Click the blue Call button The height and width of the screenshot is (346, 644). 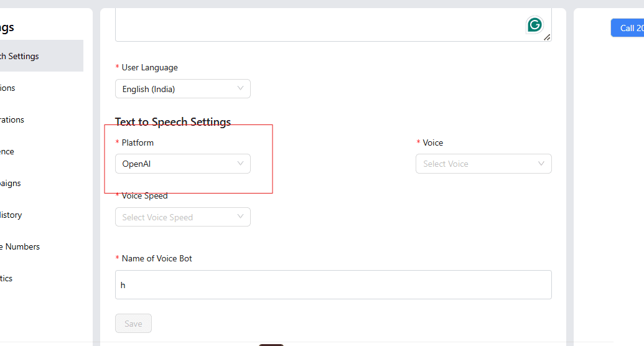(627, 28)
